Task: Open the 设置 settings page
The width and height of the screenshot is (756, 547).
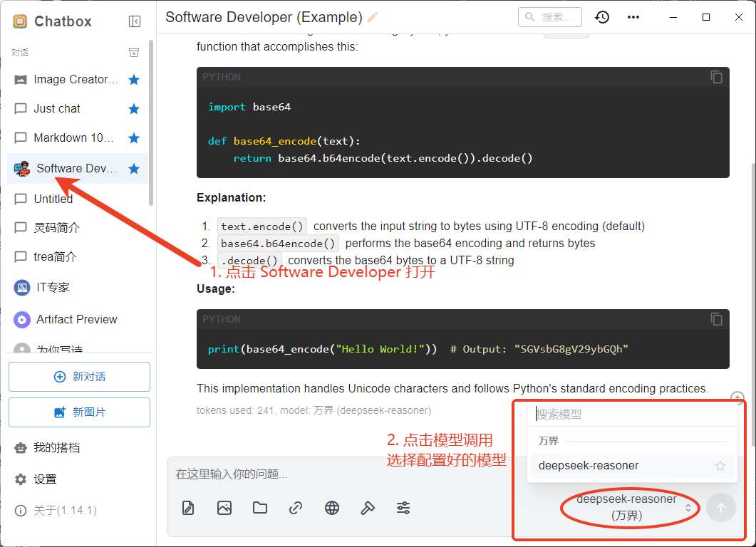Action: (45, 479)
